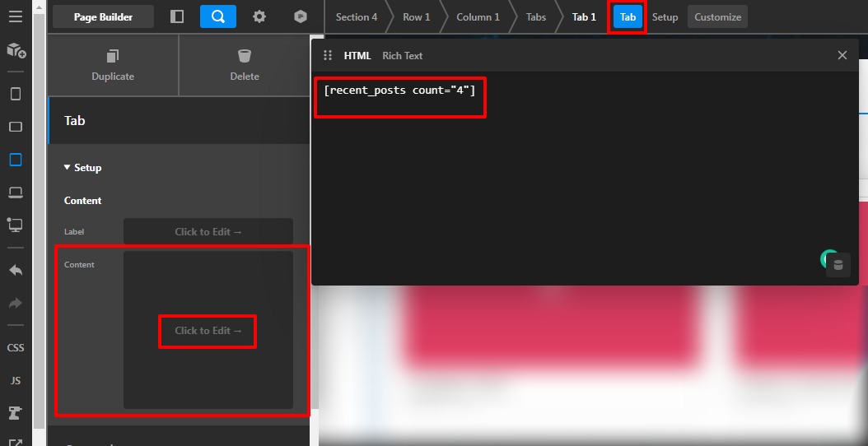Switch to mobile phone preview
The width and height of the screenshot is (868, 446).
pos(16,94)
